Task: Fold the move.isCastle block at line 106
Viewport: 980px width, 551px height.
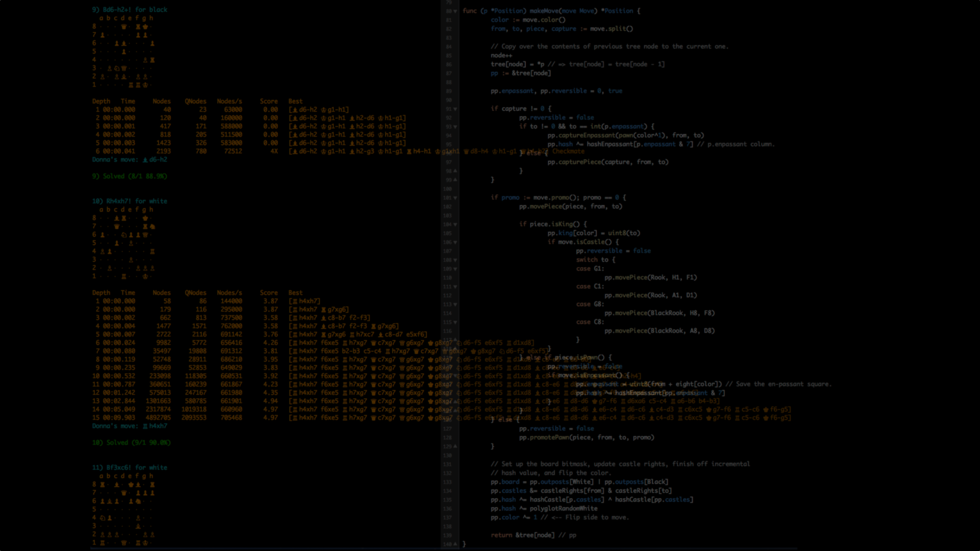Action: [x=455, y=242]
